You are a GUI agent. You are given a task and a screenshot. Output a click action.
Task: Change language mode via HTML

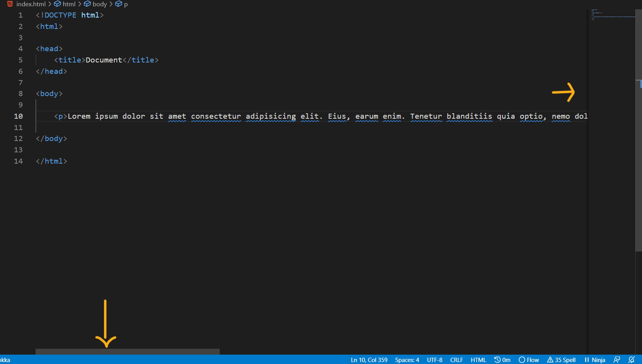tap(478, 360)
